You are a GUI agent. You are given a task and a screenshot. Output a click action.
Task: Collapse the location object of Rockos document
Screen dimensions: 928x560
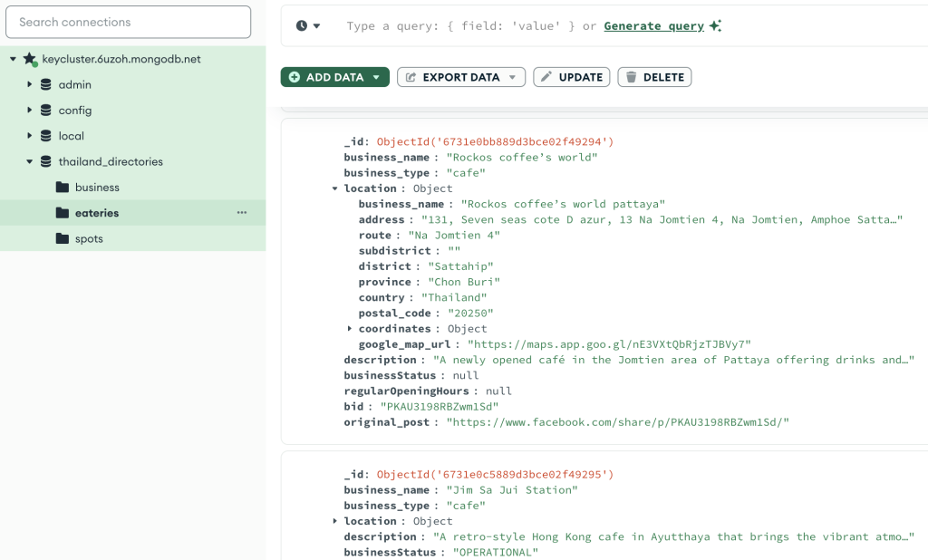334,188
